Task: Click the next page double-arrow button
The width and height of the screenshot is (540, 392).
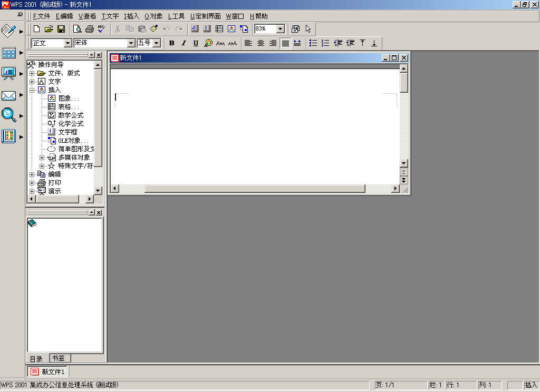Action: [403, 180]
